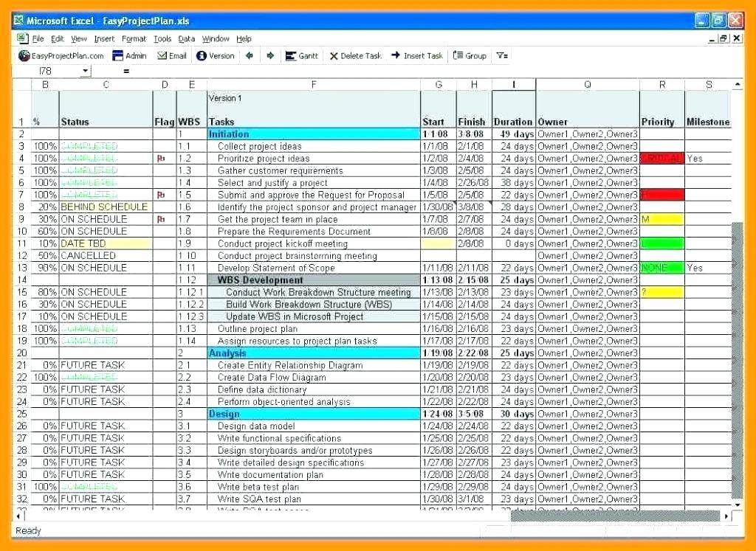756x551 pixels.
Task: Click the Name Box showing I78
Action: click(47, 72)
